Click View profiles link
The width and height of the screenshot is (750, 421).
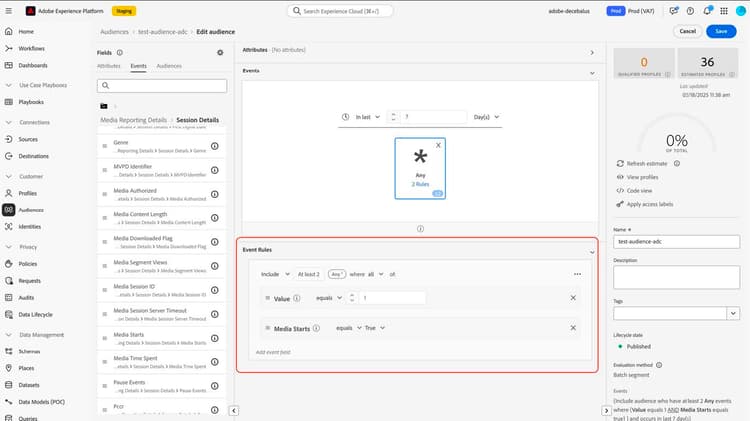pyautogui.click(x=642, y=177)
